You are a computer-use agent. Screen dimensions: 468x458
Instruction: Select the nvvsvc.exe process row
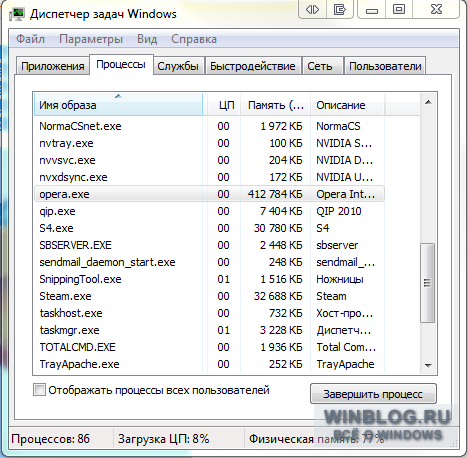pyautogui.click(x=209, y=160)
